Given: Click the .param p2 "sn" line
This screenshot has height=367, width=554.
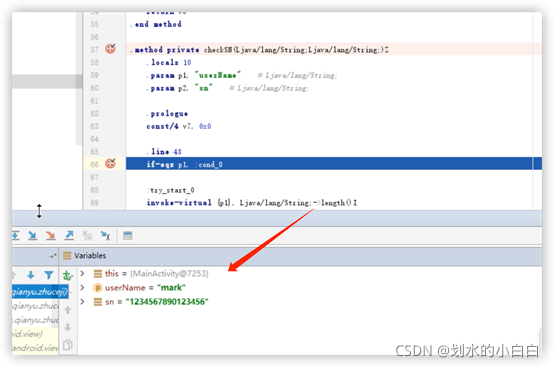Looking at the screenshot, I should [227, 88].
